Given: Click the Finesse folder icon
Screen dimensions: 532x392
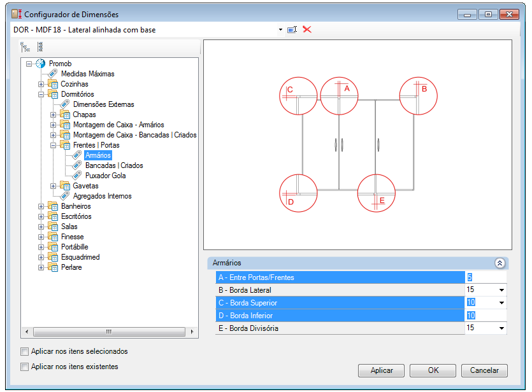Looking at the screenshot, I should pyautogui.click(x=53, y=237).
